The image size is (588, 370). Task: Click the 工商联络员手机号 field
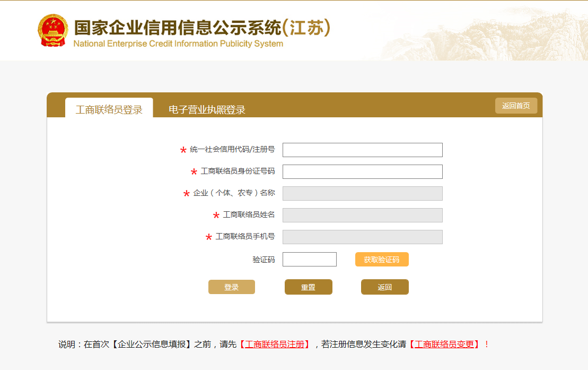tap(362, 237)
